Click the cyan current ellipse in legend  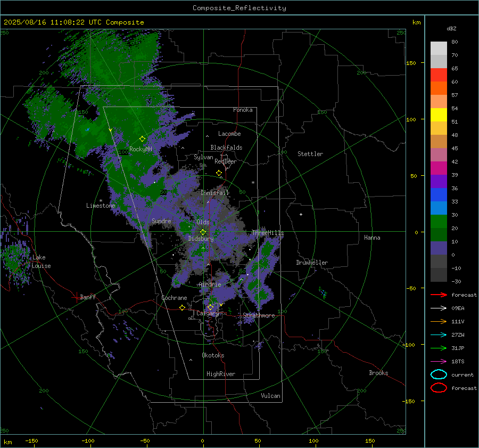pos(439,374)
